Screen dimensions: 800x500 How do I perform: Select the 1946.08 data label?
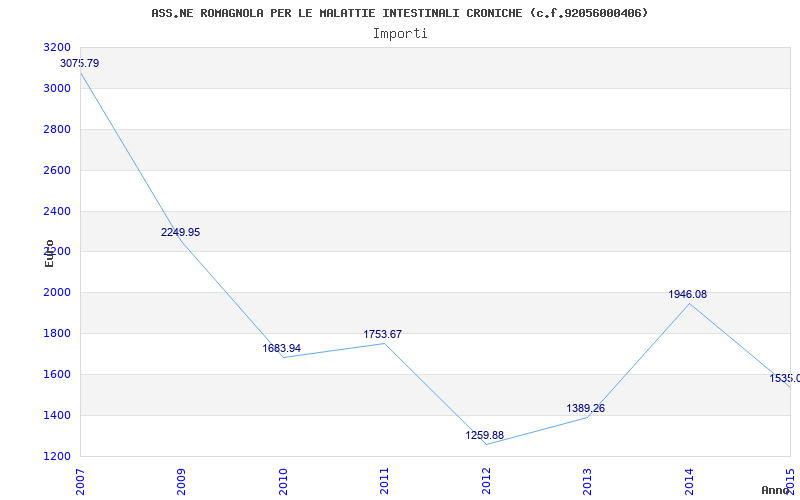(688, 294)
